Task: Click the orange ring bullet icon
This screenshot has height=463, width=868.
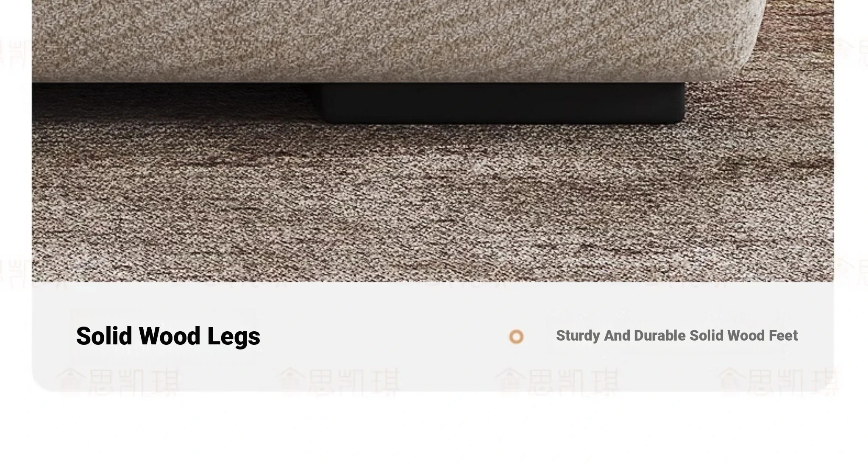Action: [x=516, y=337]
